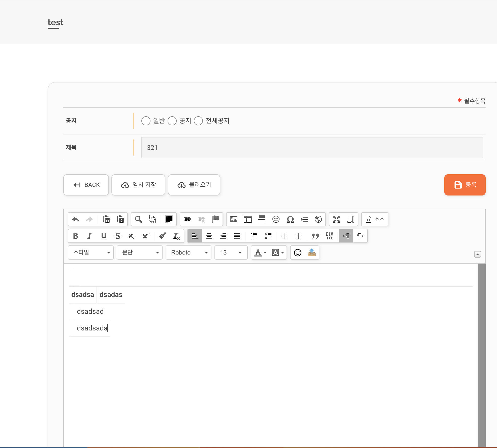497x448 pixels.
Task: Select 공지 radio button
Action: 173,121
